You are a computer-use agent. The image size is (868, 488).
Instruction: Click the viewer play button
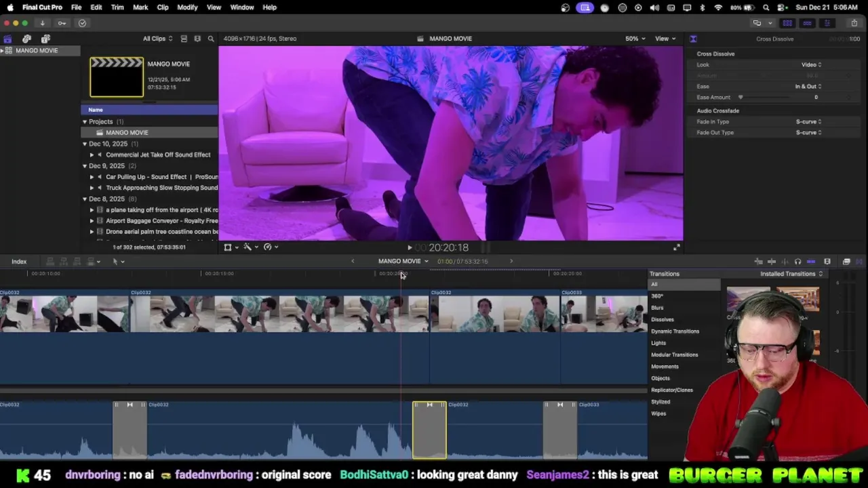coord(410,248)
